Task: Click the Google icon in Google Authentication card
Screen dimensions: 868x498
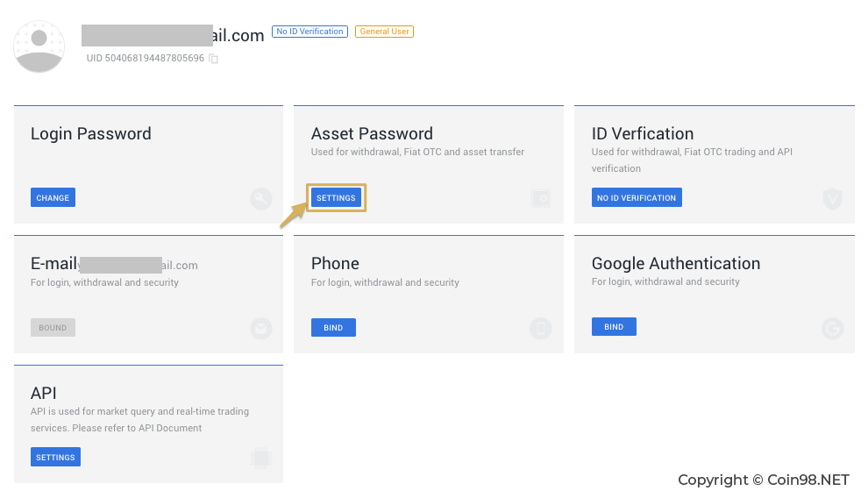Action: pyautogui.click(x=832, y=328)
